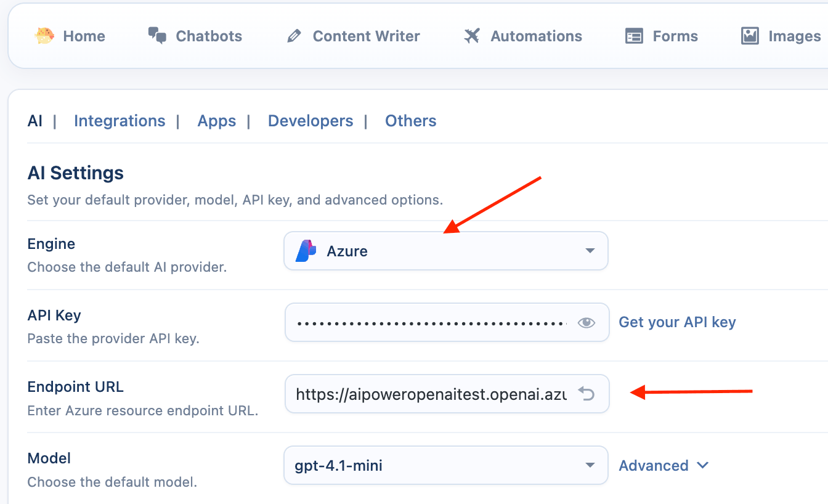Image resolution: width=828 pixels, height=504 pixels.
Task: Click the Chatbots speech bubbles icon
Action: [157, 36]
